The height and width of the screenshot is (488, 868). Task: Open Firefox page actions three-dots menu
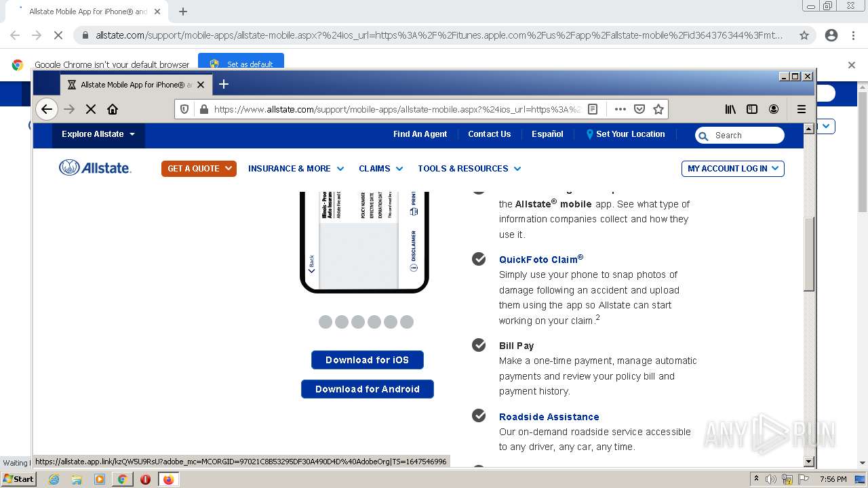pos(620,109)
